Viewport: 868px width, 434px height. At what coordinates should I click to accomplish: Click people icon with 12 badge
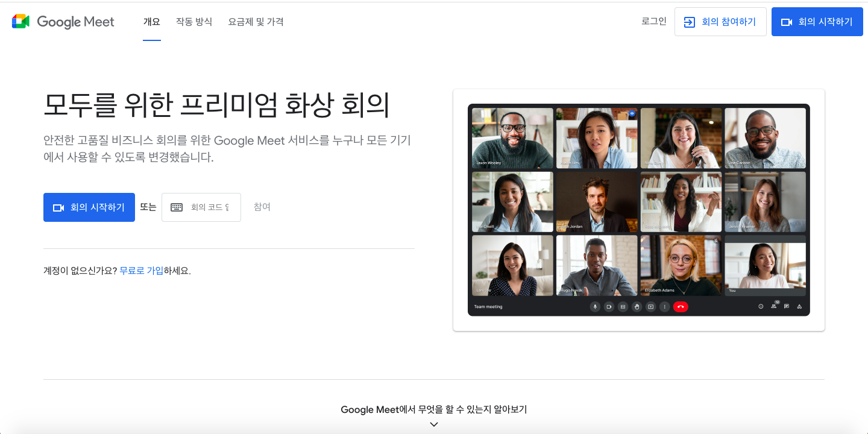click(774, 306)
